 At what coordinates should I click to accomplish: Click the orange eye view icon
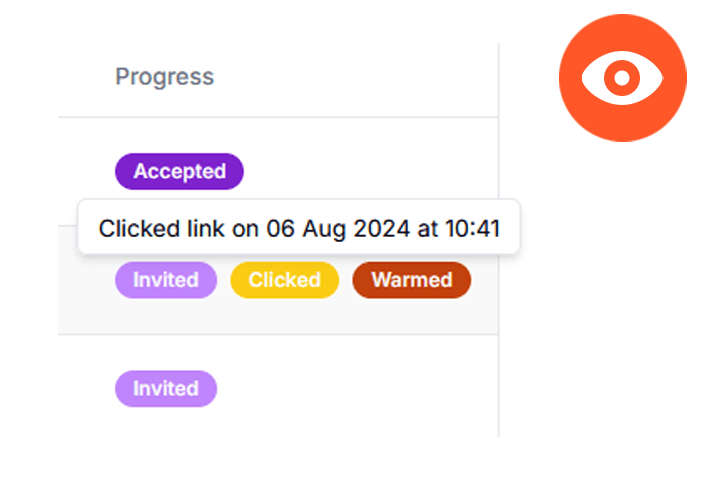(x=622, y=78)
